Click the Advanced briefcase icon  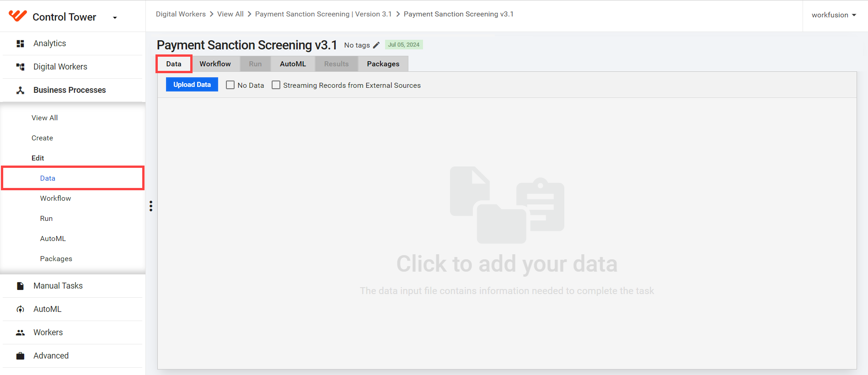click(x=20, y=356)
